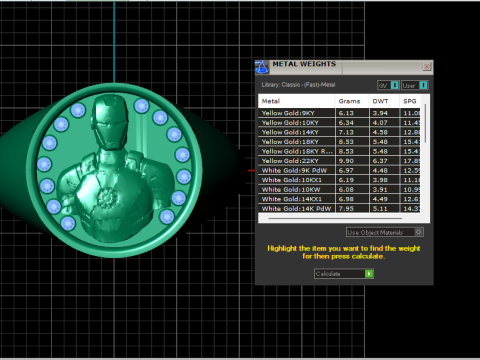The image size is (480, 360).
Task: Select the Yellow Gold:9KY row
Action: click(x=339, y=113)
